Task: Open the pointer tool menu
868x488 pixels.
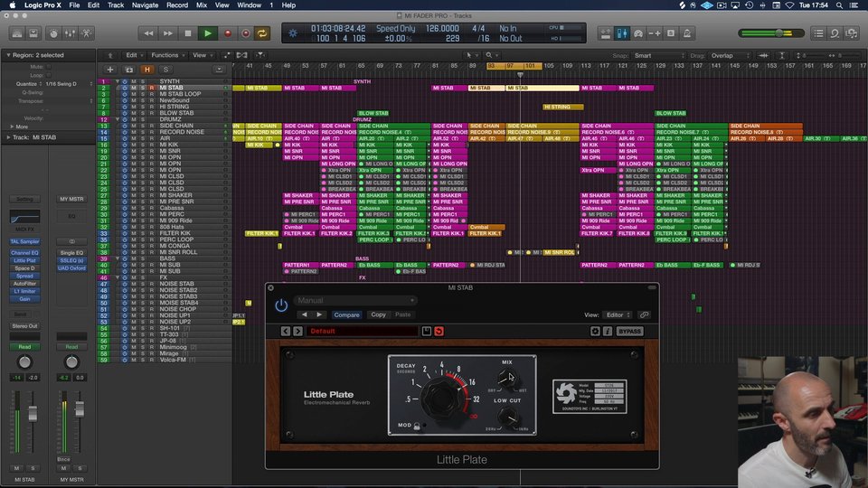Action: [x=472, y=55]
